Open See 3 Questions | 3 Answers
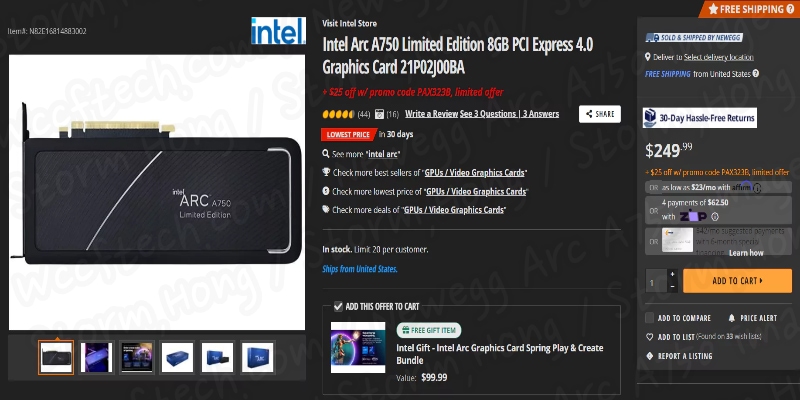Screen dimensions: 800x400 pos(509,114)
